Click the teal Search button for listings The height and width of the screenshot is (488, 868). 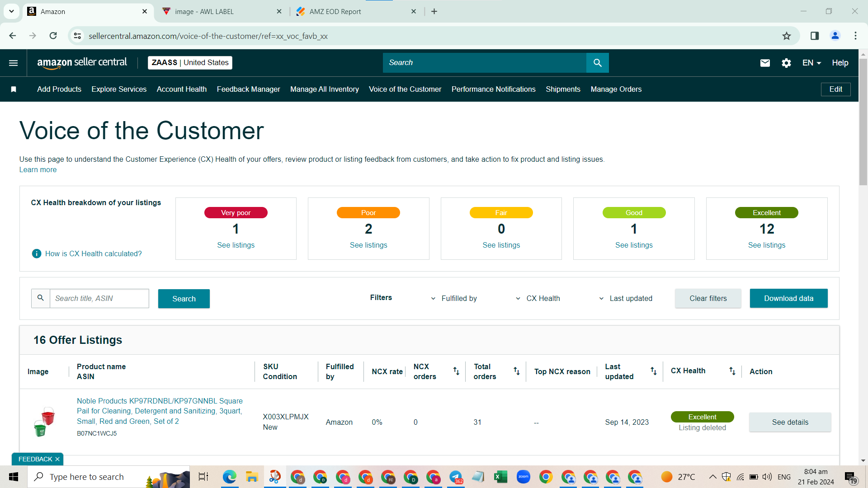pyautogui.click(x=184, y=299)
